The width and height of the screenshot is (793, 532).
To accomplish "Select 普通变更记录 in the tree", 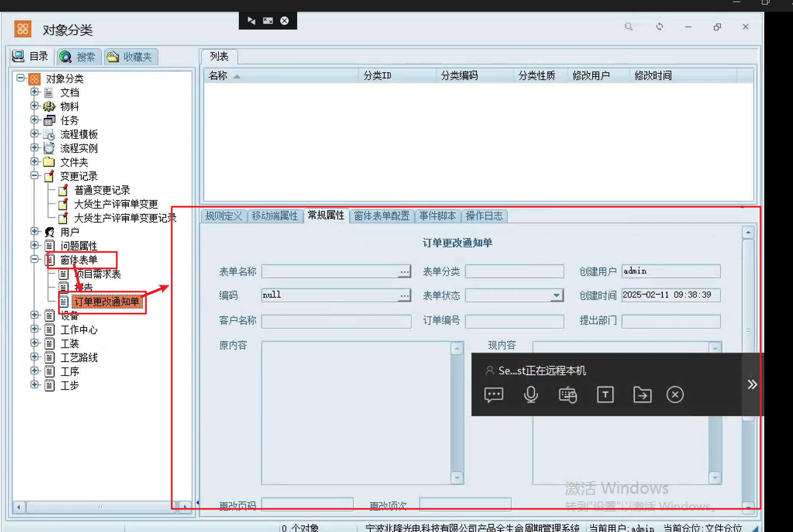I will [x=102, y=190].
